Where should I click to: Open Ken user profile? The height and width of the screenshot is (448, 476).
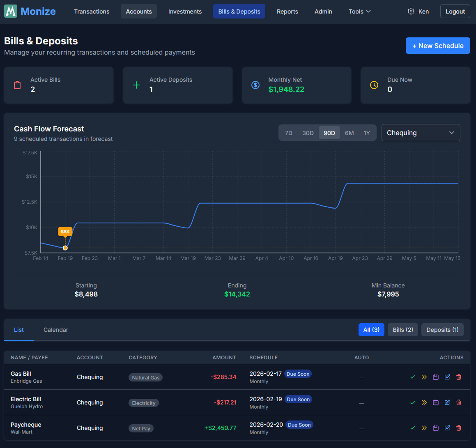[423, 11]
